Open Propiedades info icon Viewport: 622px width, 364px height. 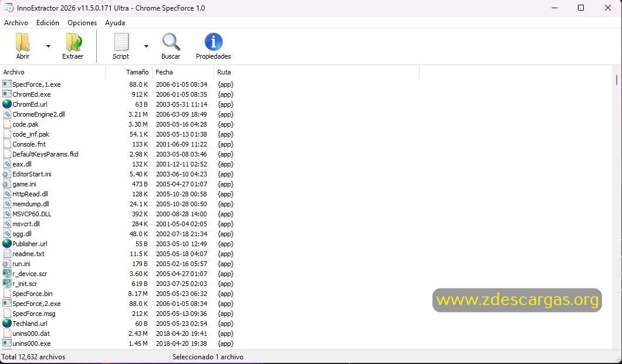click(214, 42)
